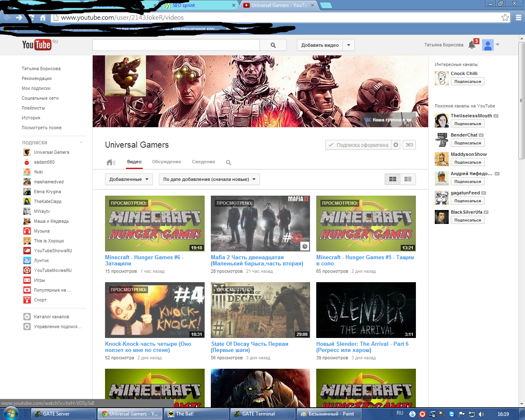Open Добавленные filter dropdown

coord(129,179)
